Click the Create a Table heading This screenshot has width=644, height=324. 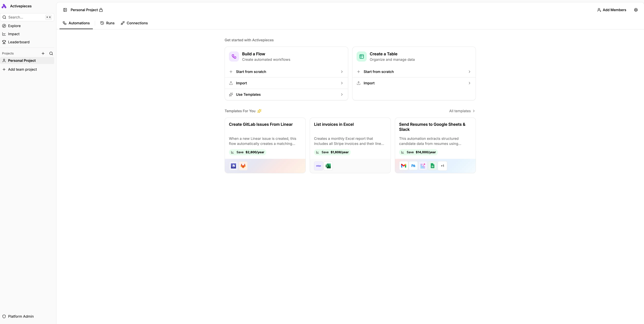click(384, 54)
